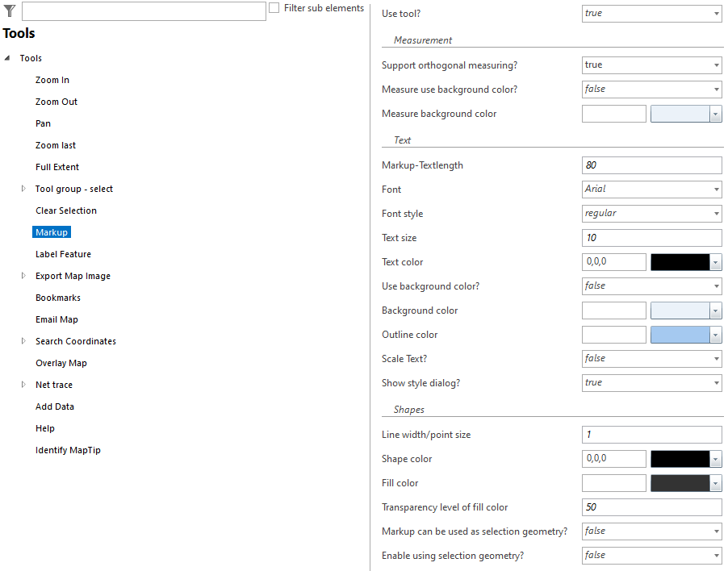Screen dimensions: 728x571
Task: Collapse the Tools tree root node
Action: (7, 57)
